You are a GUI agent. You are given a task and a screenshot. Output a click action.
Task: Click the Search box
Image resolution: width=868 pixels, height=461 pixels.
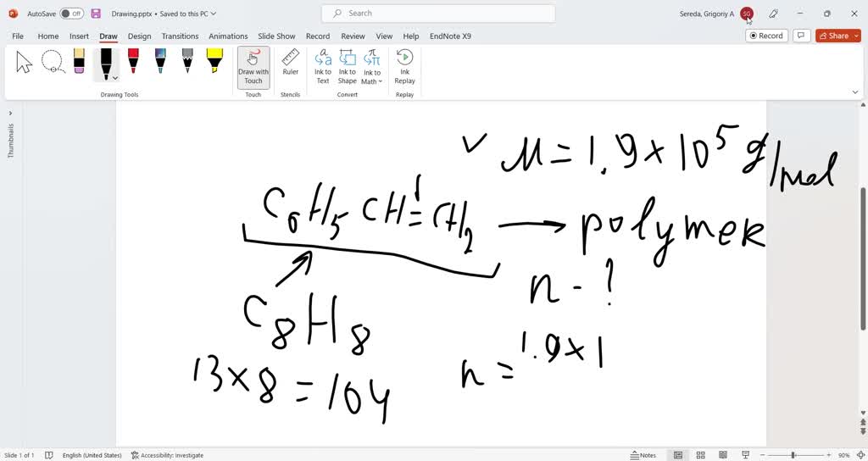(x=438, y=14)
